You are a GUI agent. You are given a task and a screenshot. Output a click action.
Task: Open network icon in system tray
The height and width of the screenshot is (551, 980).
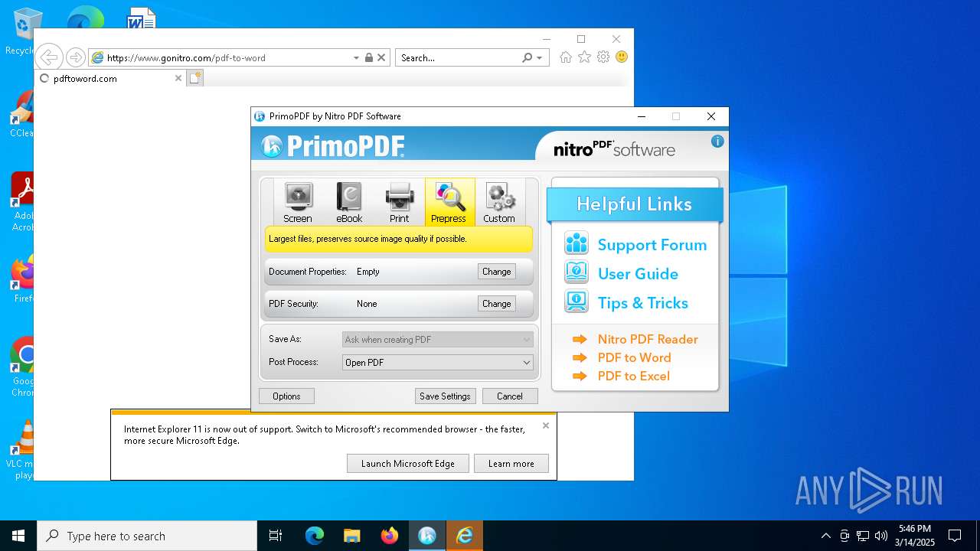pyautogui.click(x=863, y=536)
